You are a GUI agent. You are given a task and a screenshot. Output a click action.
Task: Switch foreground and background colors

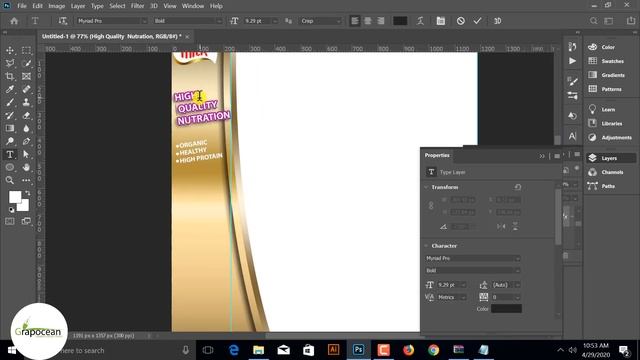[x=28, y=193]
